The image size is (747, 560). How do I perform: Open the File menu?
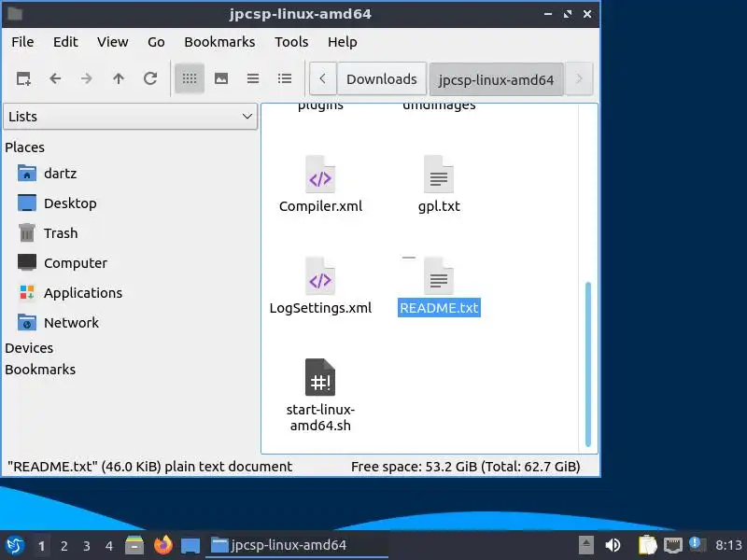[22, 42]
